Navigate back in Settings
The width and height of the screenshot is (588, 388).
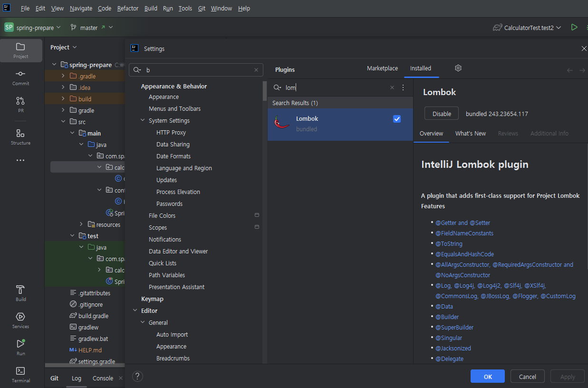(x=570, y=70)
